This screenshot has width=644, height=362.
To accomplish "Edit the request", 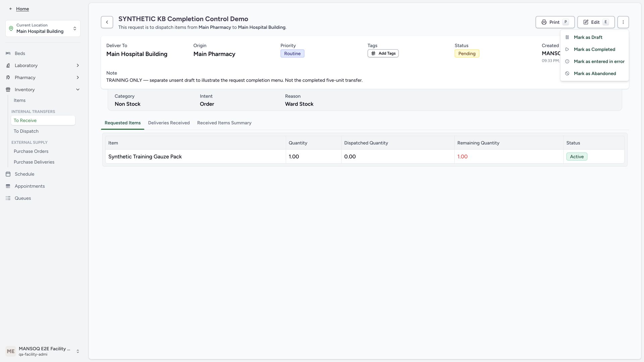I will (x=596, y=22).
